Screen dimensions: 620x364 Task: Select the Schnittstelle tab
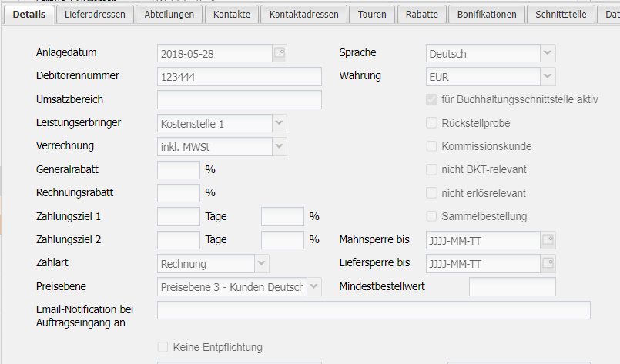(561, 14)
